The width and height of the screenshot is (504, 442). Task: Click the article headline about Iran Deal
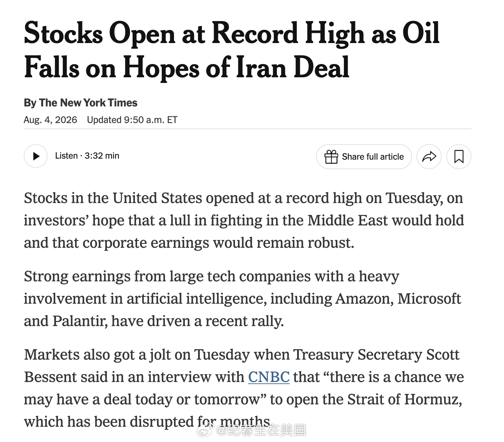232,50
